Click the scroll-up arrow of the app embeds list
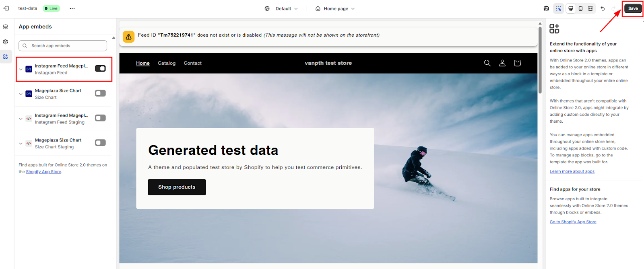 [x=114, y=38]
